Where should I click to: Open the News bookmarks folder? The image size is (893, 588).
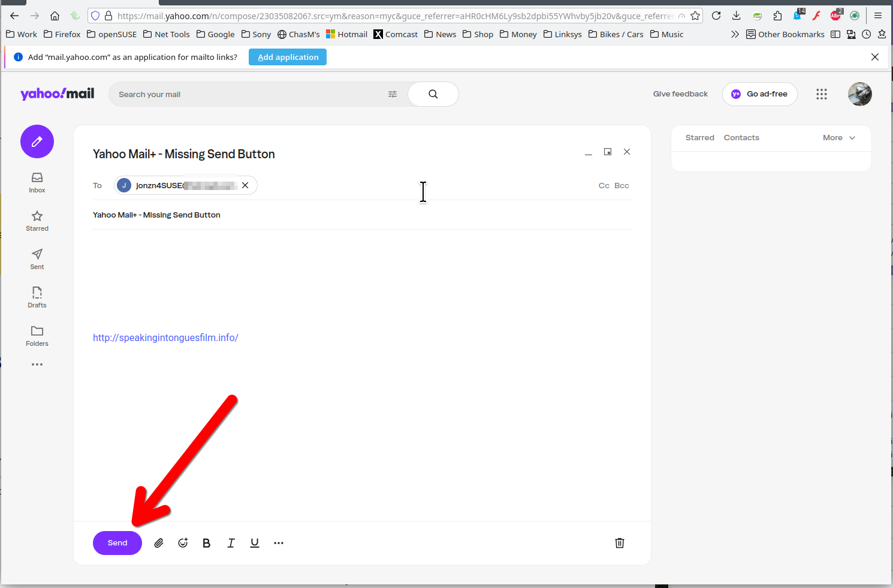[x=441, y=34]
